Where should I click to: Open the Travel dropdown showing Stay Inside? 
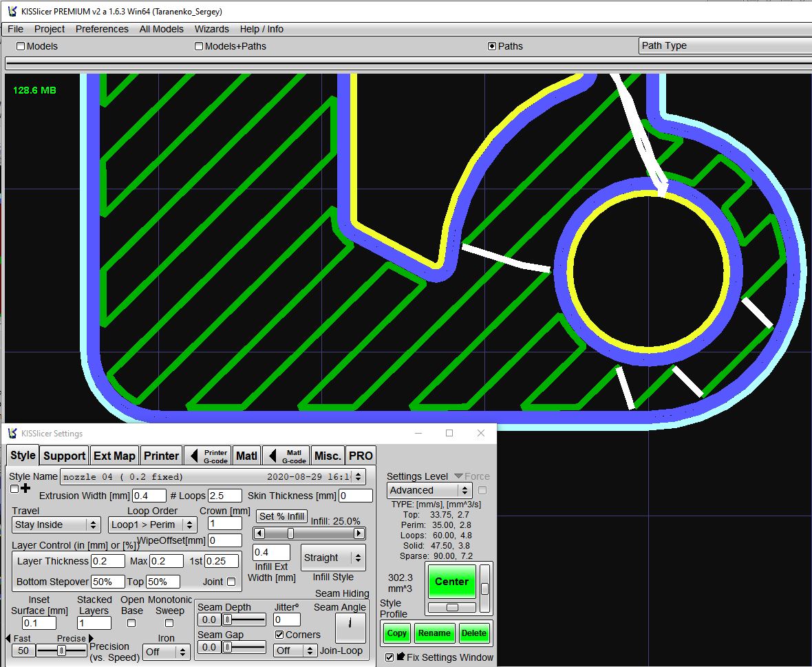tap(56, 525)
